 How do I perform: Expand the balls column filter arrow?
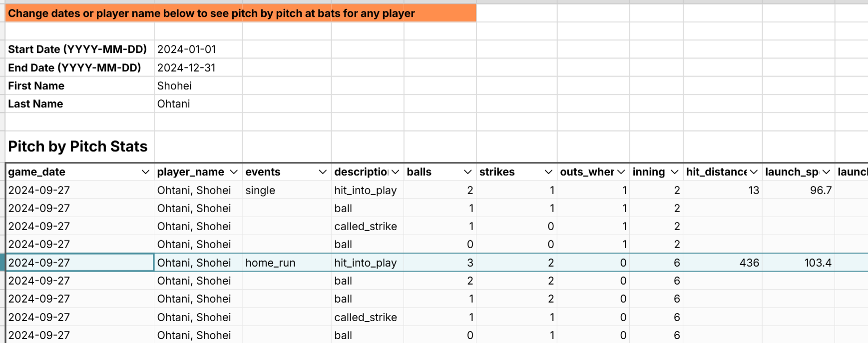tap(467, 172)
